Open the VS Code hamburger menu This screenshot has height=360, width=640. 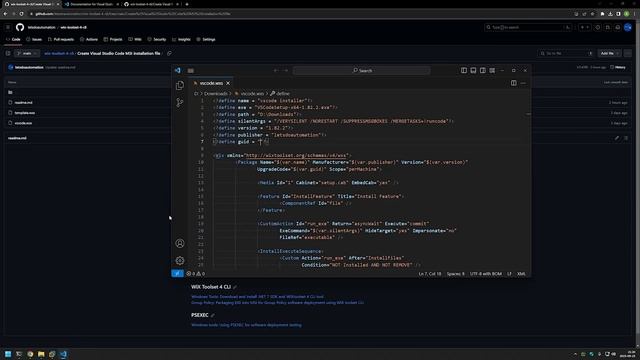click(191, 71)
